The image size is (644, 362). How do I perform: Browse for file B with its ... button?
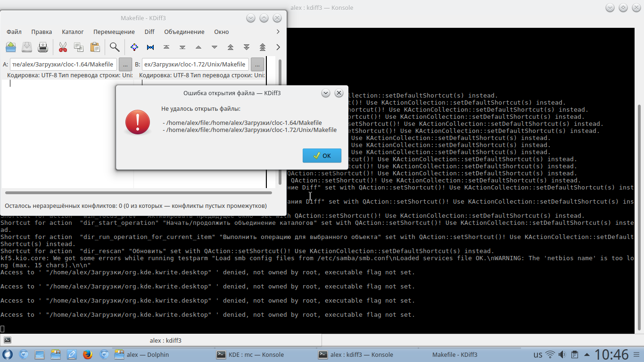coord(257,64)
